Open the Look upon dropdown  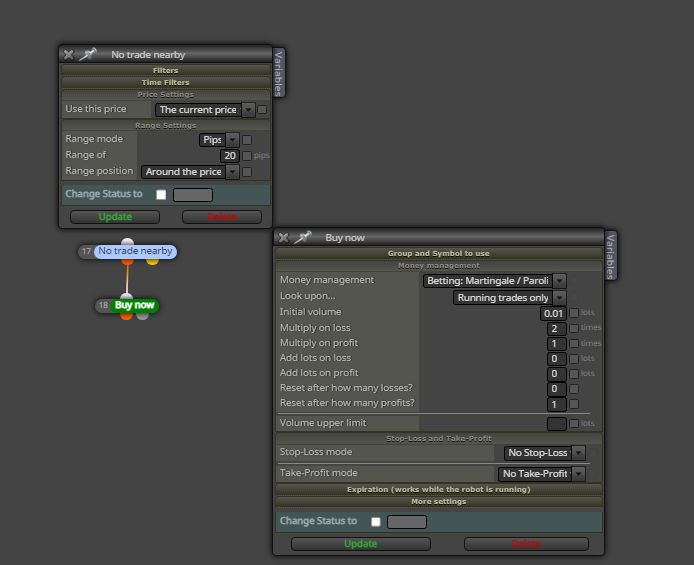509,298
